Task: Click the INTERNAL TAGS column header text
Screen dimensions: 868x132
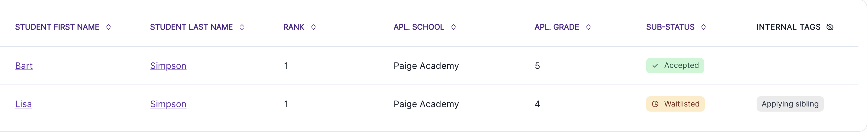Action: (788, 27)
